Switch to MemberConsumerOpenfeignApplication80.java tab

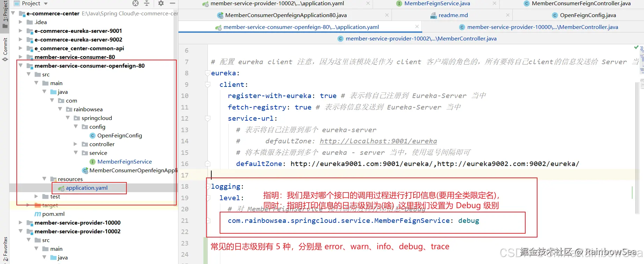pyautogui.click(x=286, y=15)
